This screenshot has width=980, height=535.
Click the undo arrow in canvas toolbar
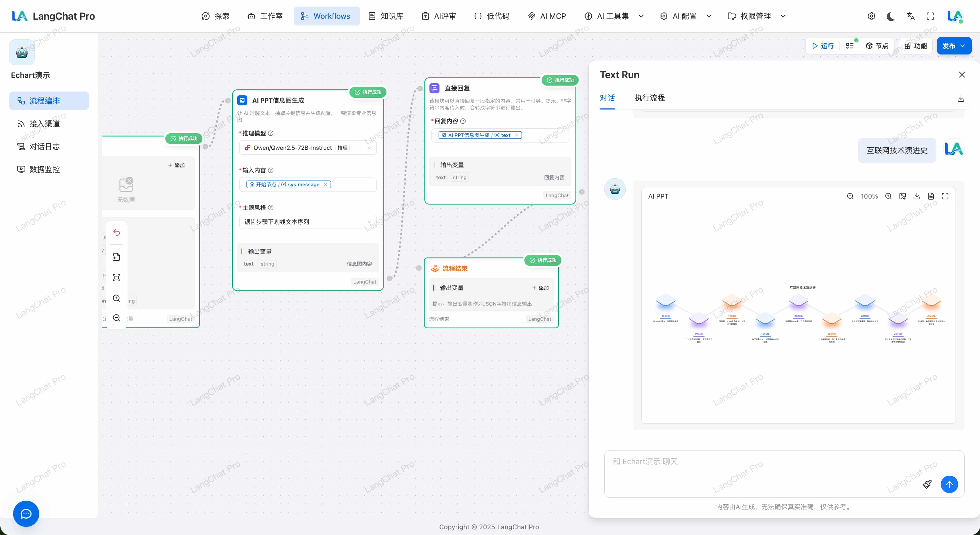pyautogui.click(x=116, y=232)
